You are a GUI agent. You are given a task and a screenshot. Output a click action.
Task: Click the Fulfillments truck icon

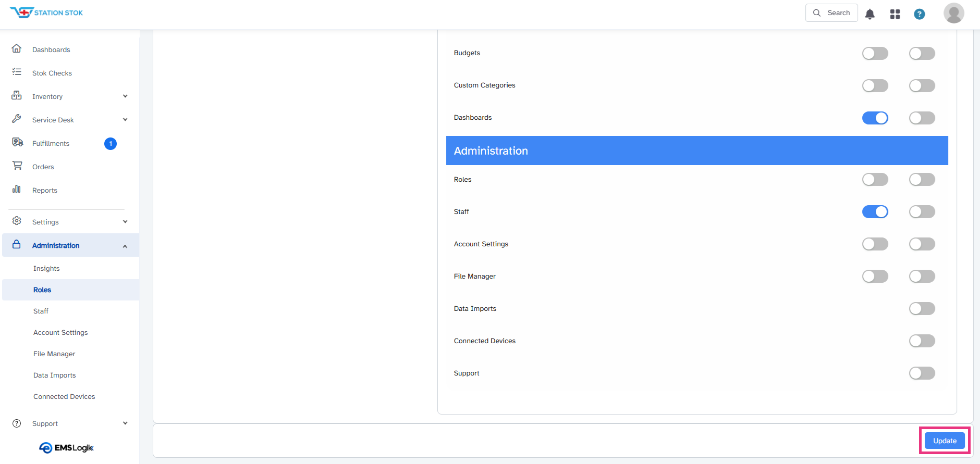click(x=17, y=142)
